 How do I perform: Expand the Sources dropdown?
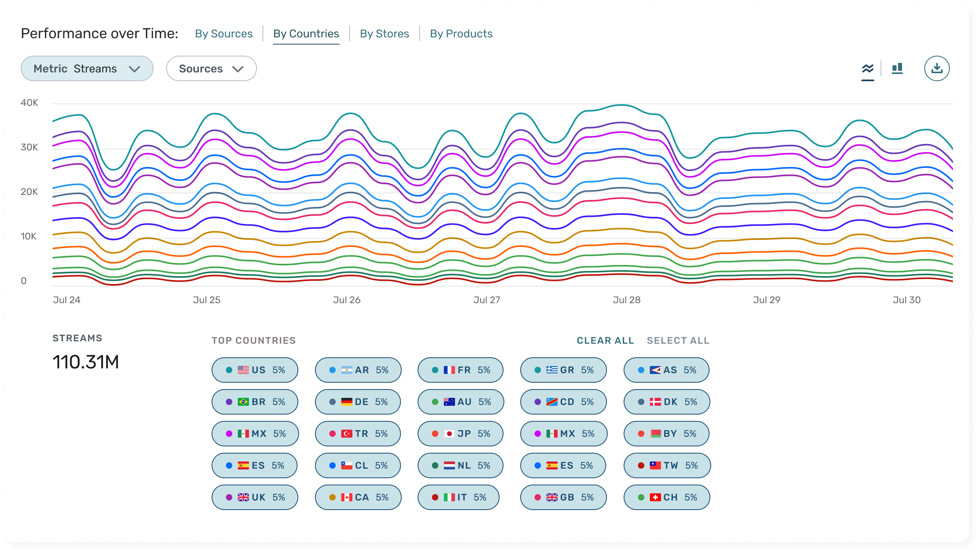coord(211,68)
